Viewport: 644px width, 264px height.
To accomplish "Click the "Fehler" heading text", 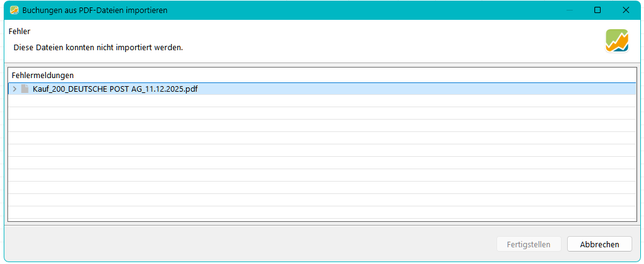I will click(x=19, y=31).
